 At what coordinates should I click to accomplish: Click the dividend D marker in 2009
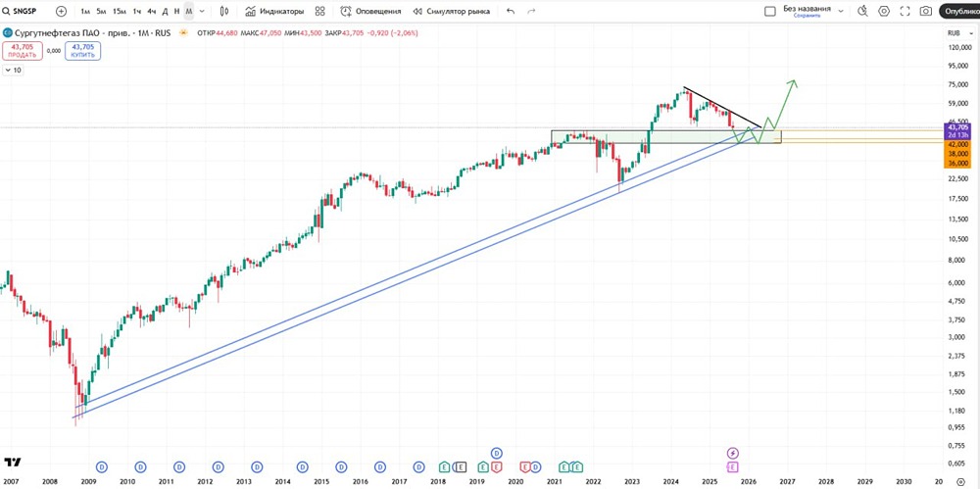coord(102,466)
